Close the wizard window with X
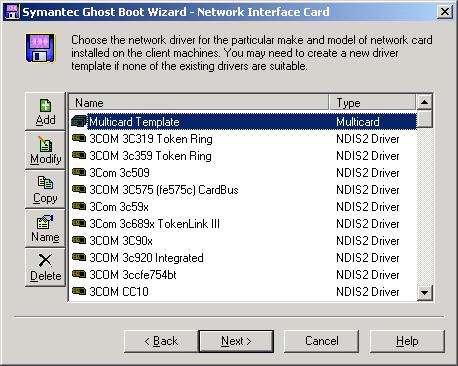The width and height of the screenshot is (458, 366). (x=444, y=12)
